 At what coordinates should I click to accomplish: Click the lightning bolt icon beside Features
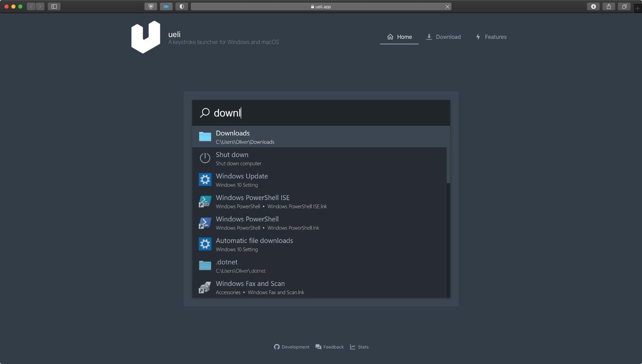pyautogui.click(x=478, y=37)
